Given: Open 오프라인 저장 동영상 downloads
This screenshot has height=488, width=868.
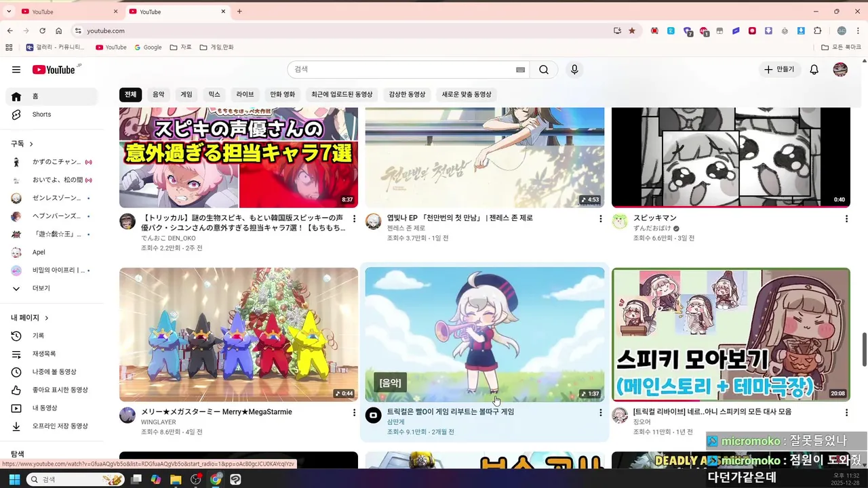Looking at the screenshot, I should pyautogui.click(x=52, y=426).
